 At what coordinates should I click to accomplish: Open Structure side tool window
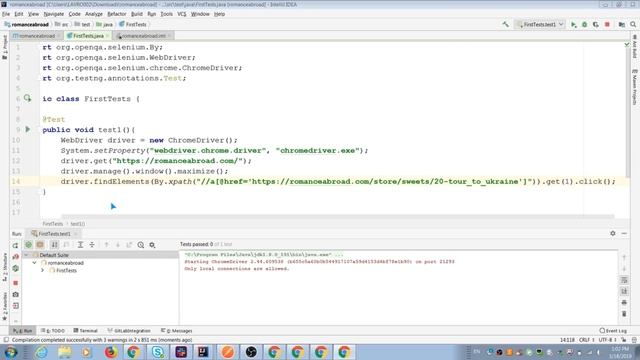(4, 267)
